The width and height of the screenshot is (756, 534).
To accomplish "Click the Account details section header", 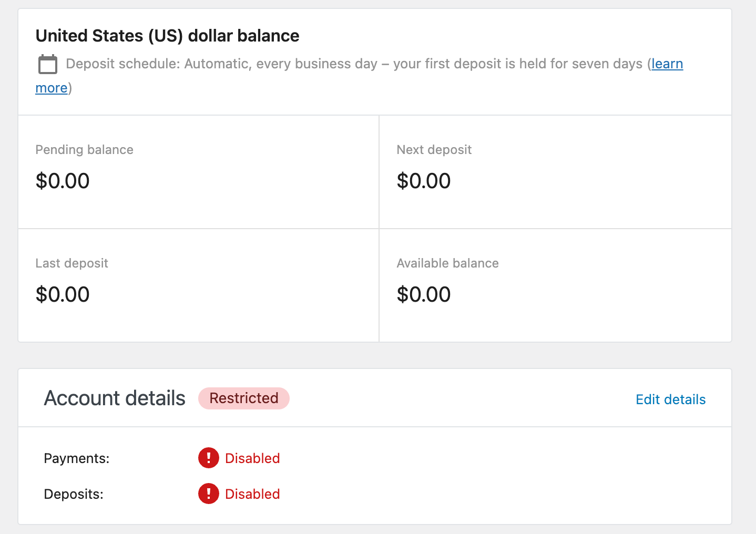I will click(114, 398).
